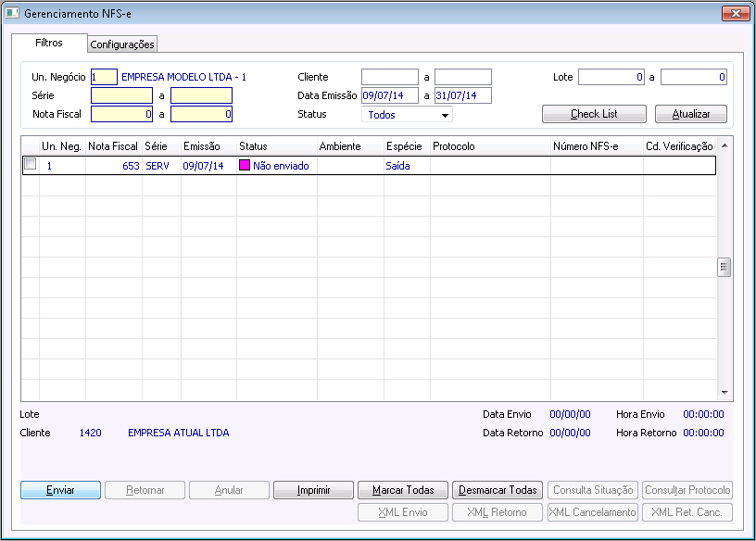Tick the checkbox for nota fiscal 653
This screenshot has height=541, width=756.
coord(30,163)
